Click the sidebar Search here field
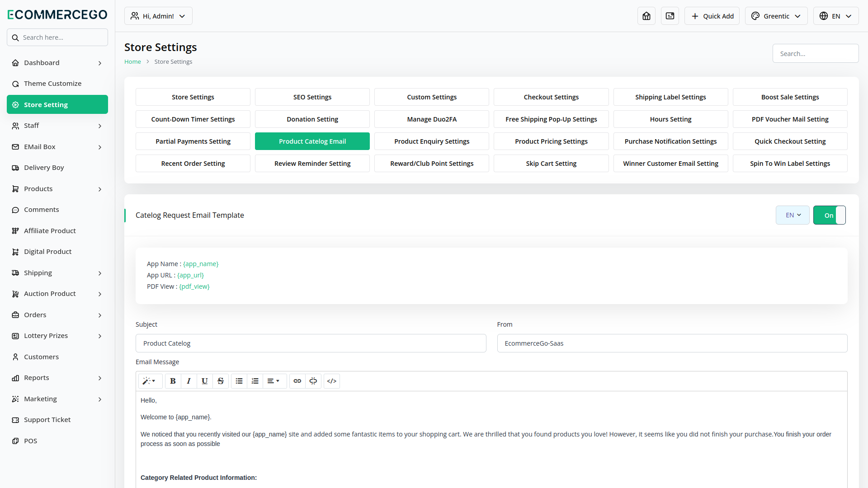This screenshot has height=488, width=868. coord(57,38)
